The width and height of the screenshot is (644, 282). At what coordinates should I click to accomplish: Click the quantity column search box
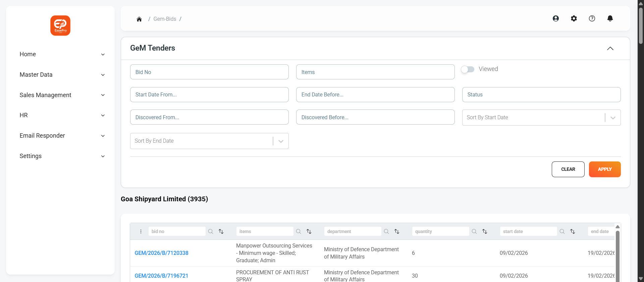[x=441, y=231]
